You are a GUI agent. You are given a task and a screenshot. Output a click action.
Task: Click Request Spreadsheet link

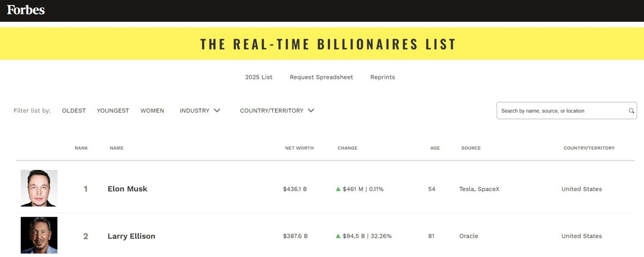click(x=321, y=77)
